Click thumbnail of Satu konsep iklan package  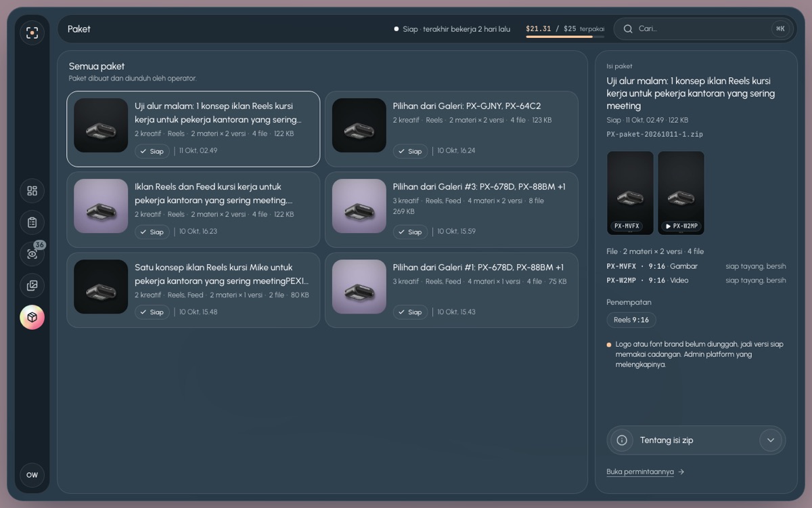101,287
